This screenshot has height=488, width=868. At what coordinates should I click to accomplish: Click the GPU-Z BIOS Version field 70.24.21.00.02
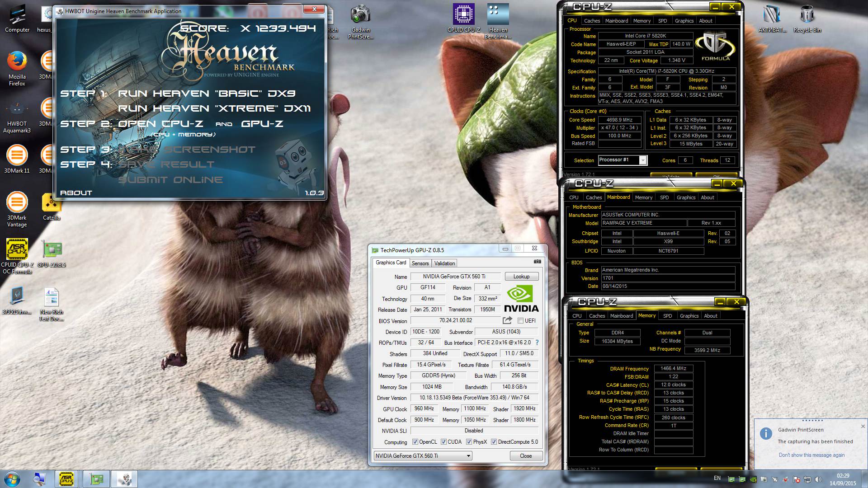click(x=455, y=320)
